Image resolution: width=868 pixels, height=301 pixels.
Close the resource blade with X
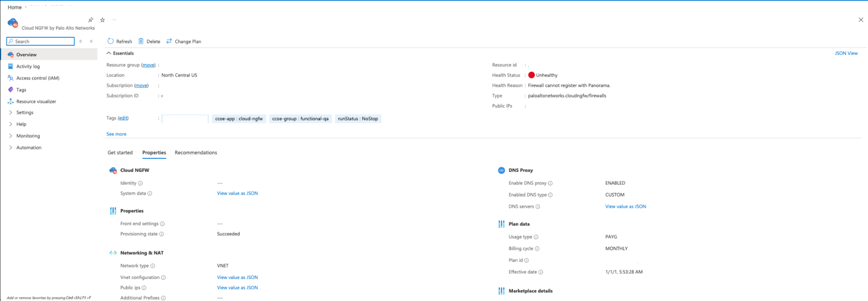click(x=861, y=20)
